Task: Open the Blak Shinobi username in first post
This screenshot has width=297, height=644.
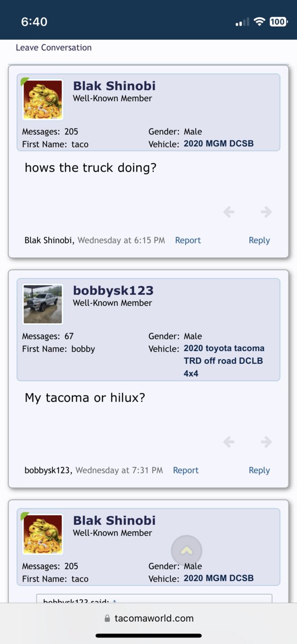Action: [114, 86]
